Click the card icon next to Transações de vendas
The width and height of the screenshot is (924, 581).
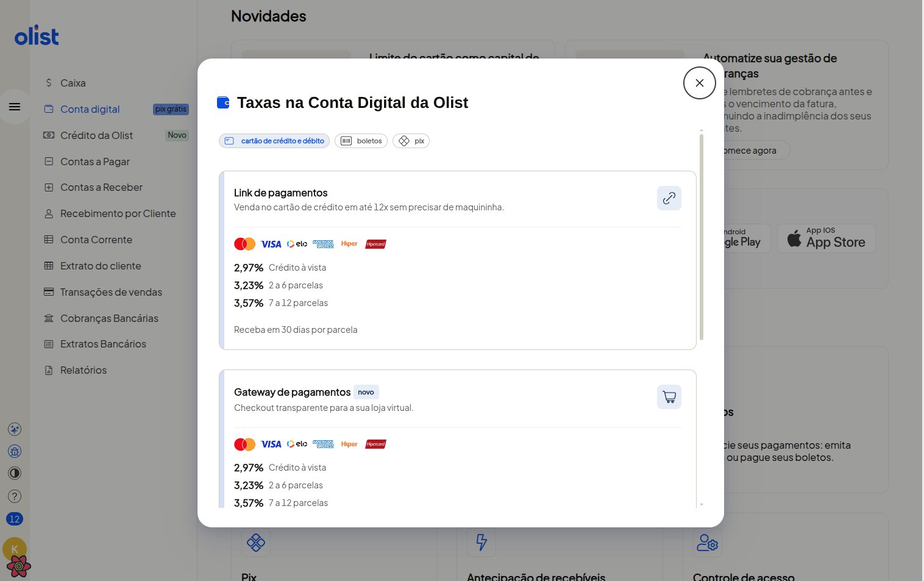pyautogui.click(x=49, y=292)
